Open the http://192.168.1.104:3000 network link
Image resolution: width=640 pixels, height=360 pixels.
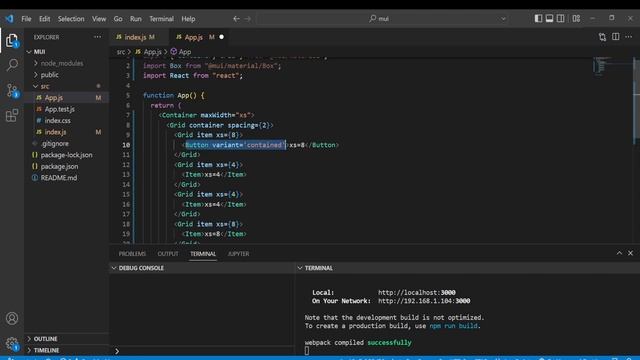[424, 301]
